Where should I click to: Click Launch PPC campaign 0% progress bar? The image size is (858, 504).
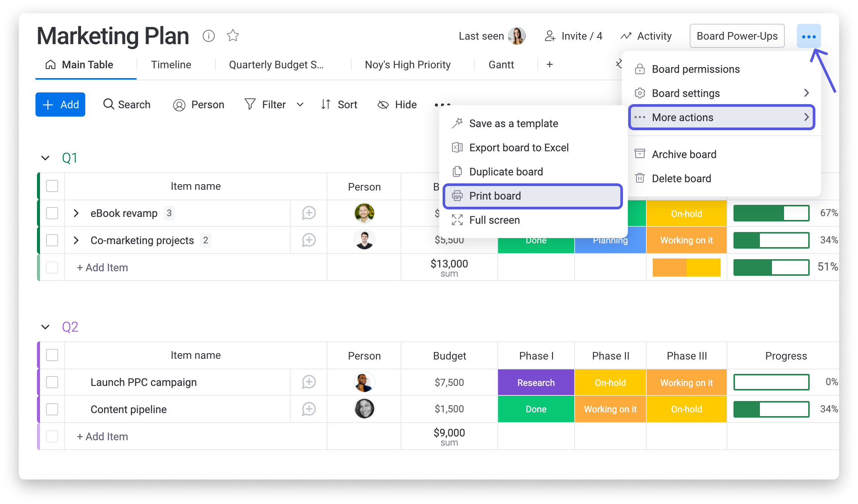tap(771, 382)
